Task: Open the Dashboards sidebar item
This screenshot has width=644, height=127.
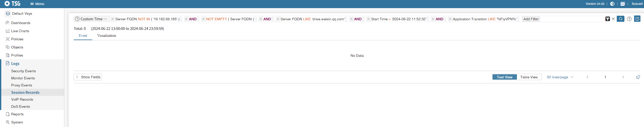Action: (21, 23)
